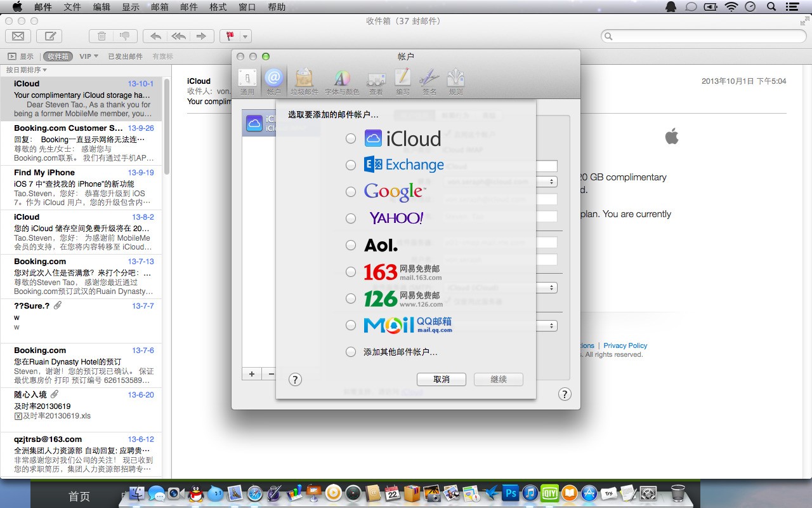812x508 pixels.
Task: Toggle mailbox list with 显示 button
Action: click(20, 57)
